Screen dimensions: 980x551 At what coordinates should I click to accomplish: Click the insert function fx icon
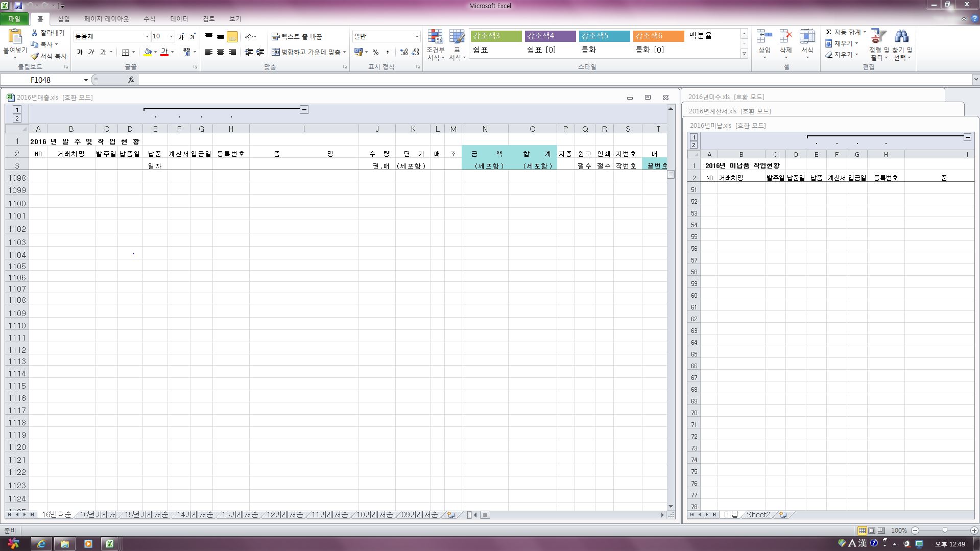131,80
